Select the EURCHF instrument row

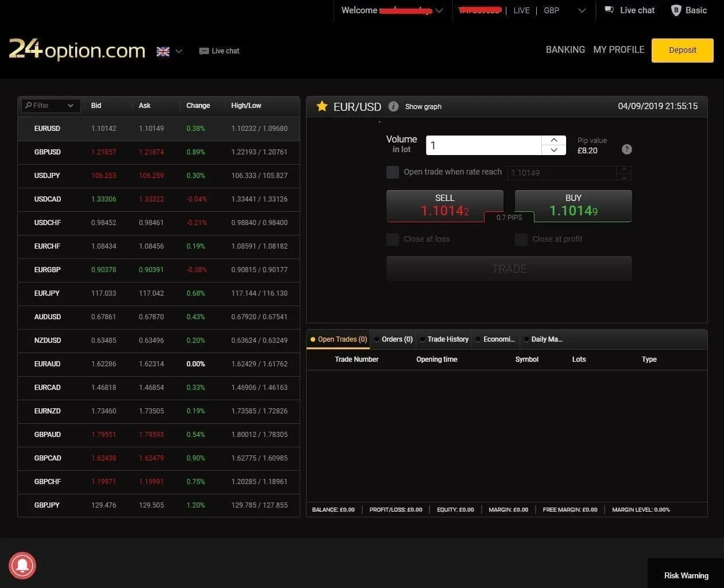point(158,246)
